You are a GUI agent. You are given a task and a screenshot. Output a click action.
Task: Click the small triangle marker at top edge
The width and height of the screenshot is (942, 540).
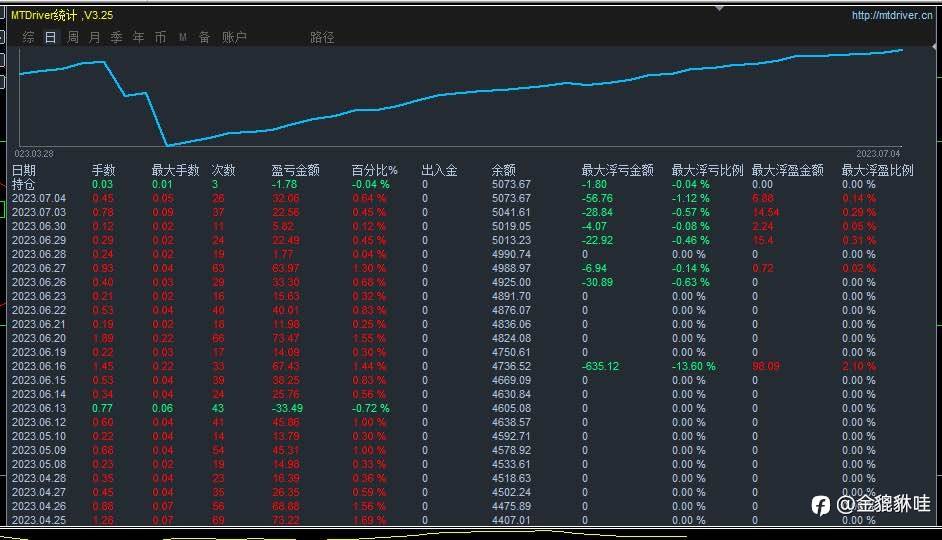tap(719, 8)
